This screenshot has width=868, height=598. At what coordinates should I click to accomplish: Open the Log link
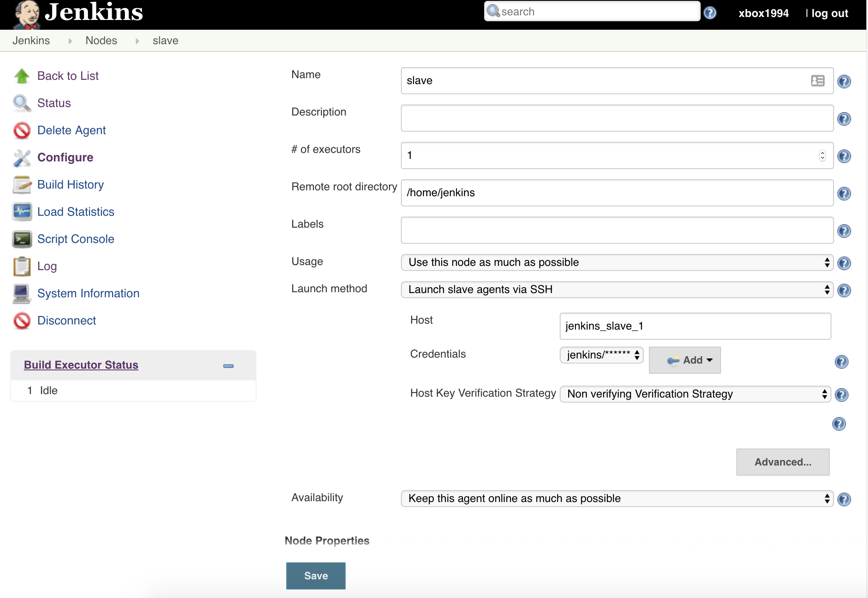click(x=47, y=266)
